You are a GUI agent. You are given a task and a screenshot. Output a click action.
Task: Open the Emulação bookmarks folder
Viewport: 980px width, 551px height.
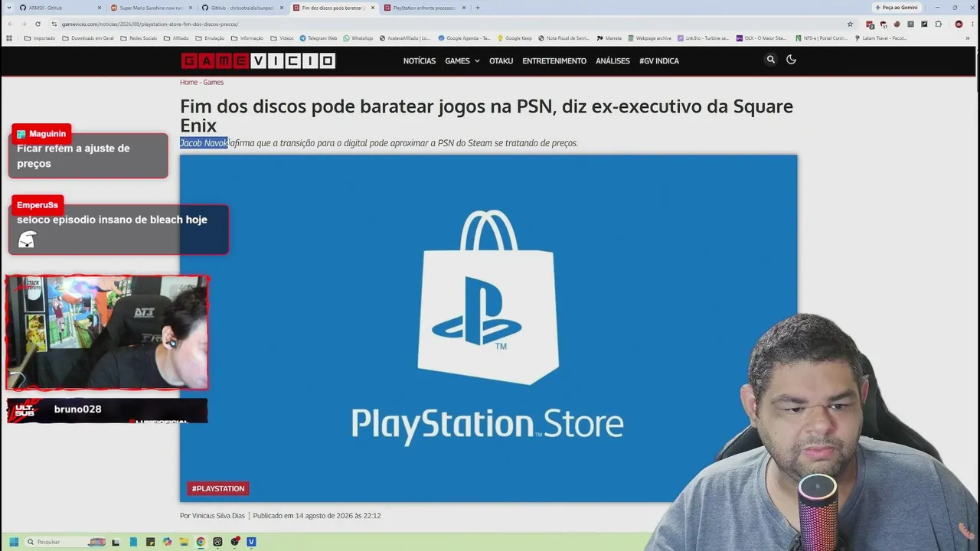[210, 38]
